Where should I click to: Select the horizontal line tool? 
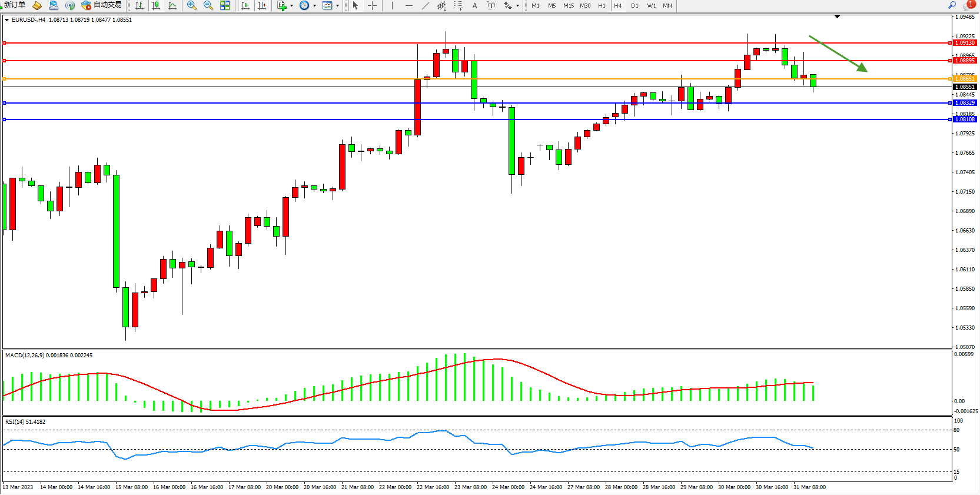tap(409, 5)
